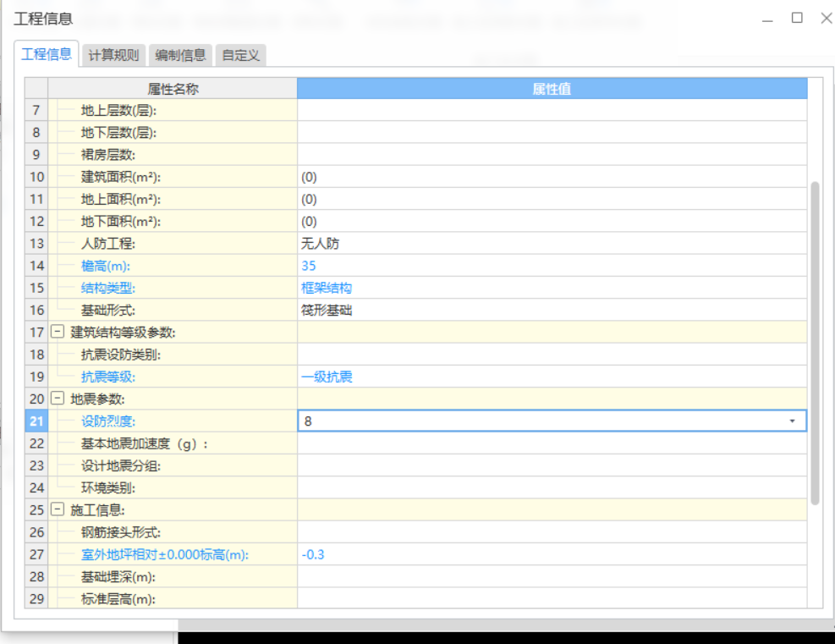Select row number 21 header
The width and height of the screenshot is (835, 644).
[36, 421]
